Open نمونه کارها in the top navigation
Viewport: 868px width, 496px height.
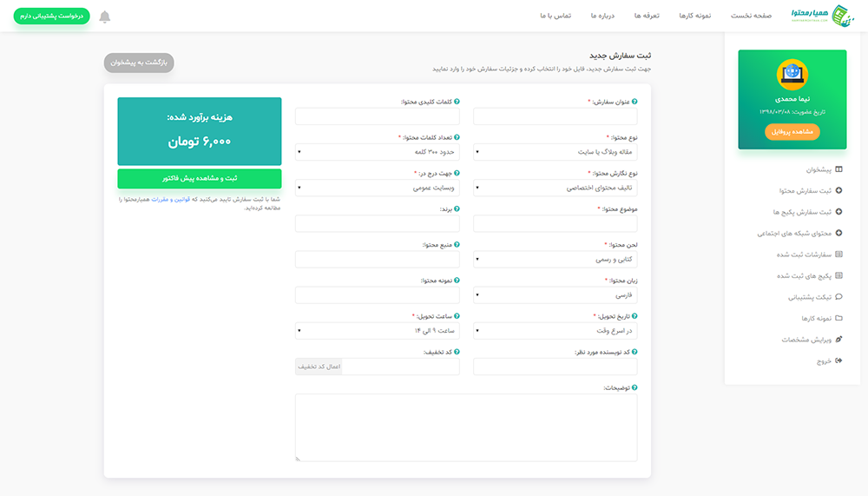[x=694, y=16]
